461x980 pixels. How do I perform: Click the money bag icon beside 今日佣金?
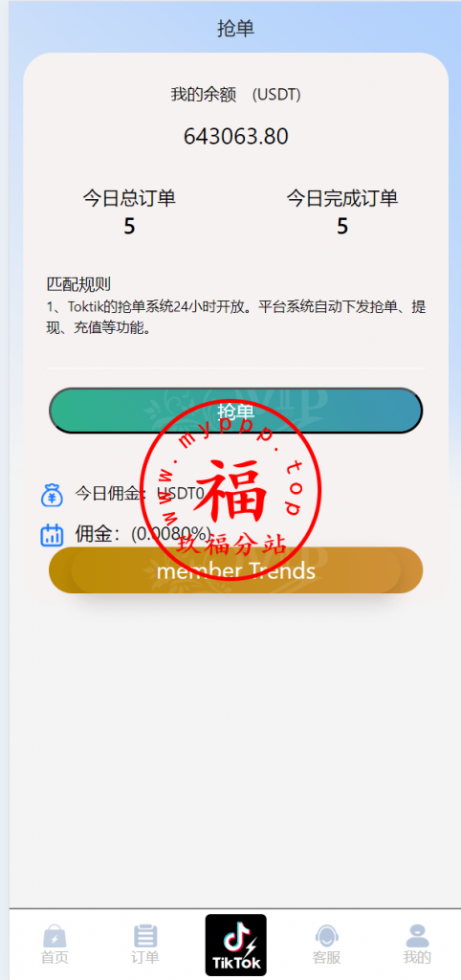(x=52, y=495)
